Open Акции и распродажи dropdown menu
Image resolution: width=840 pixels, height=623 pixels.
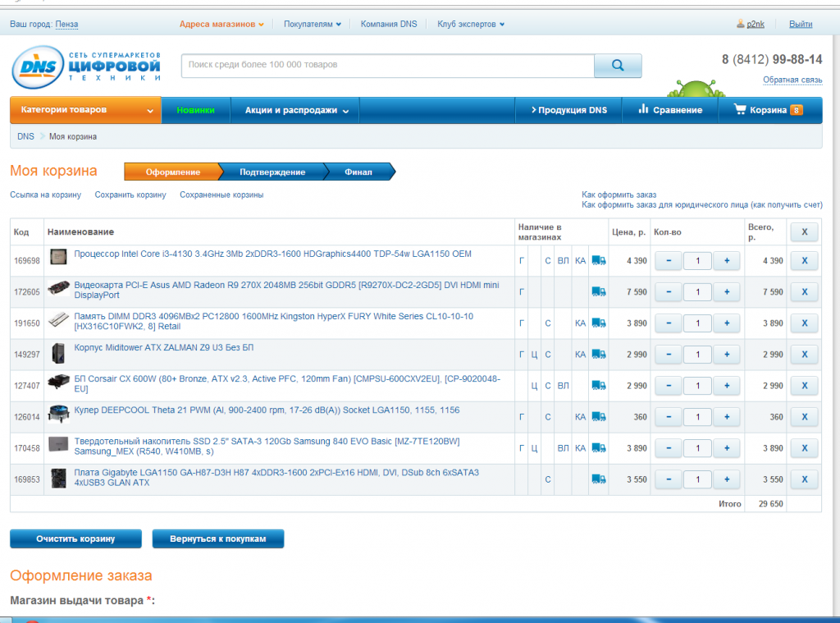297,110
